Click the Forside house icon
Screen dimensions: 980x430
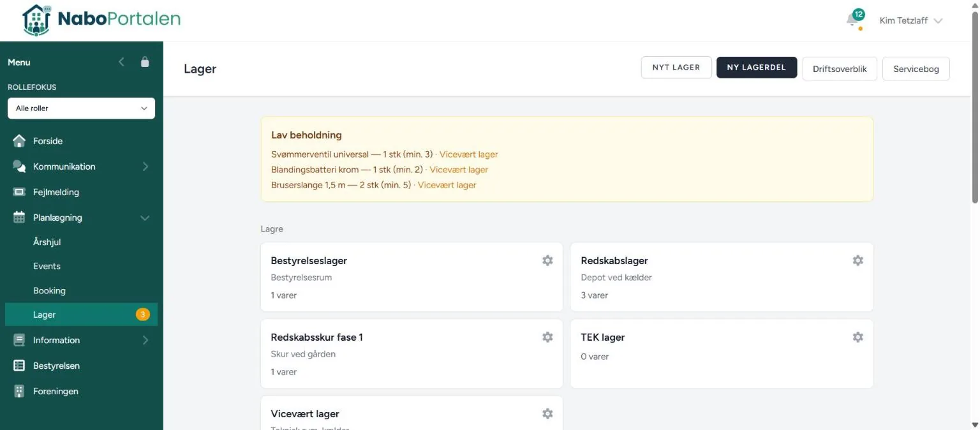pyautogui.click(x=19, y=141)
